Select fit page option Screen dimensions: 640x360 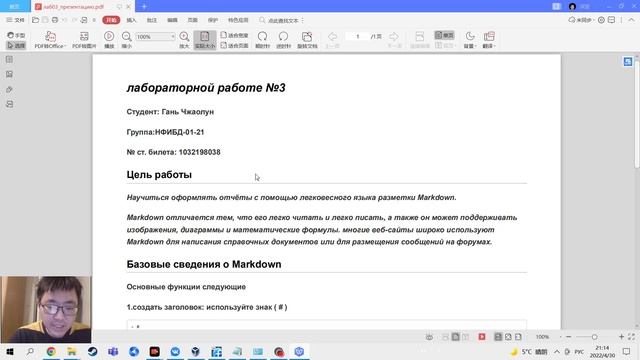(x=234, y=45)
